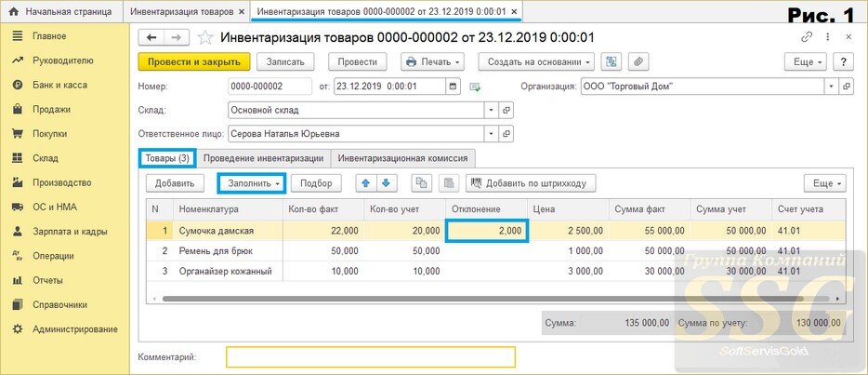Move selected row up
Image resolution: width=868 pixels, height=375 pixels.
tap(365, 183)
